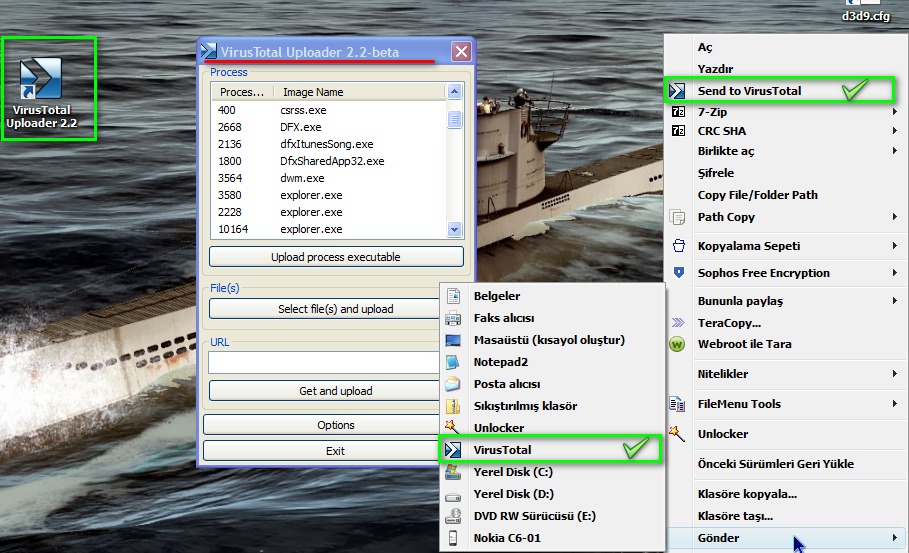Image resolution: width=909 pixels, height=553 pixels.
Task: Click the Yerel Disk (C:) drive icon
Action: click(453, 472)
